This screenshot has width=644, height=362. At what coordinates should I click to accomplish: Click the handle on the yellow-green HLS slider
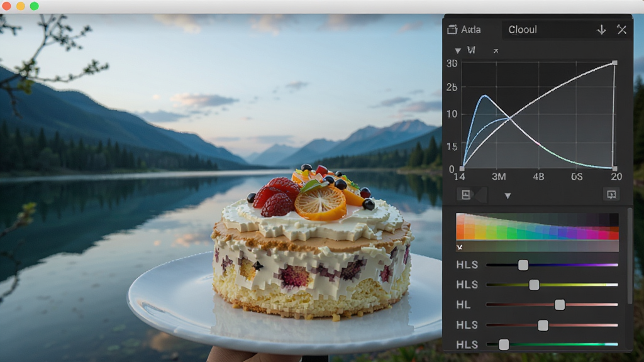click(534, 285)
